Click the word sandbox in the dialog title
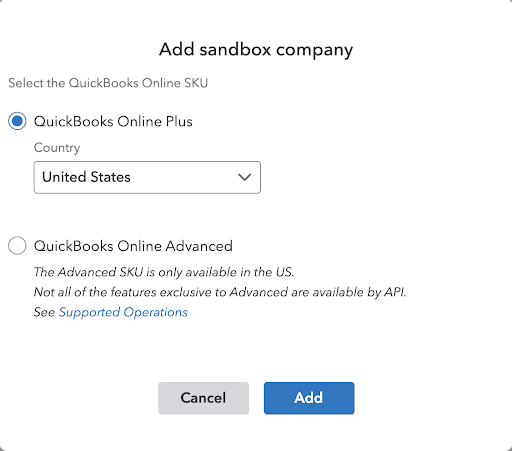Screen dimensions: 512x451 click(235, 50)
